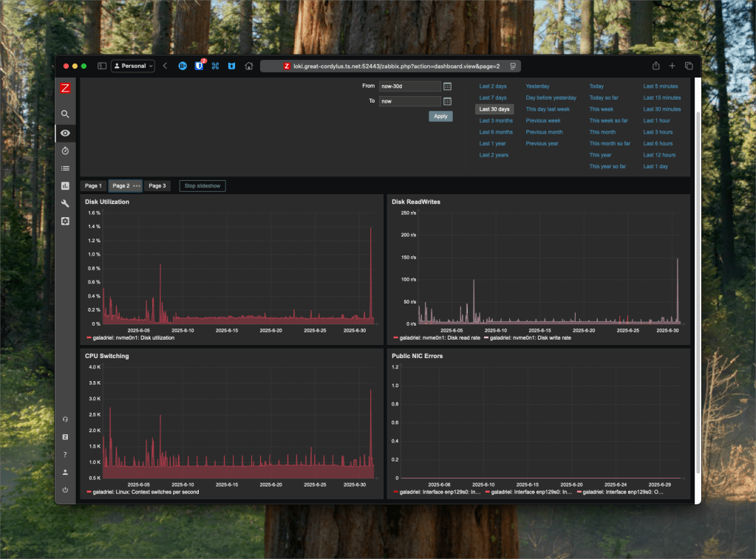This screenshot has height=559, width=756.
Task: Open calendar picker for To date
Action: [447, 101]
